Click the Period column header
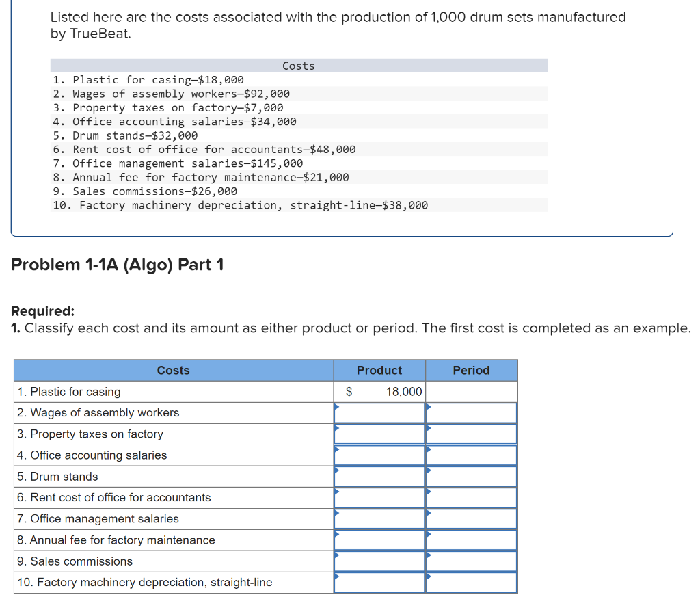This screenshot has height=610, width=700. click(471, 370)
